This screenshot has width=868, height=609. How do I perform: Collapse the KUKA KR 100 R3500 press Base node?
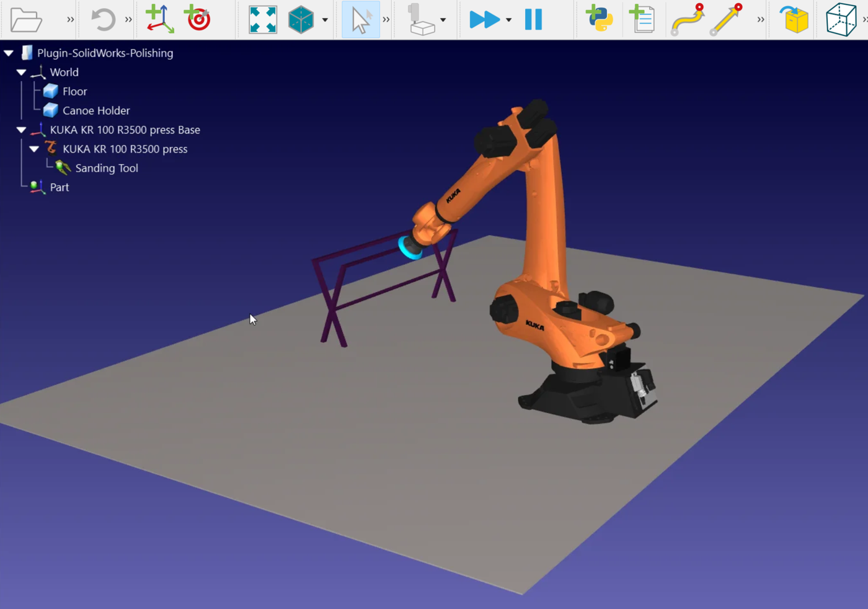click(x=22, y=130)
